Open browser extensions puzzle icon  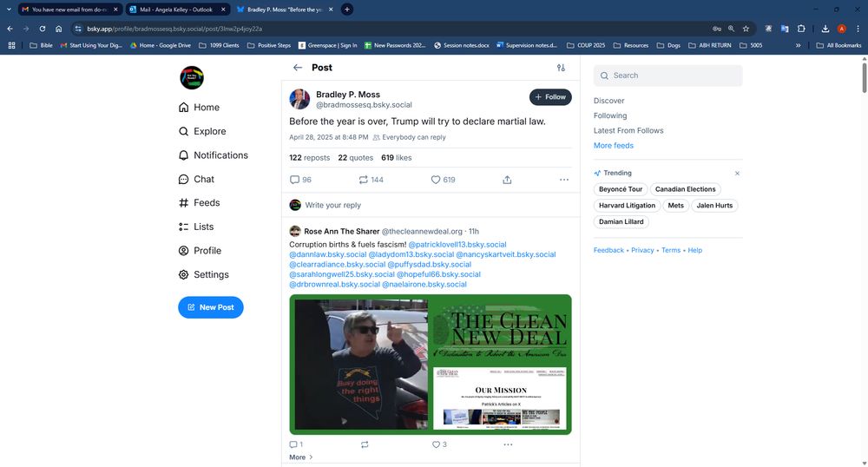[801, 29]
